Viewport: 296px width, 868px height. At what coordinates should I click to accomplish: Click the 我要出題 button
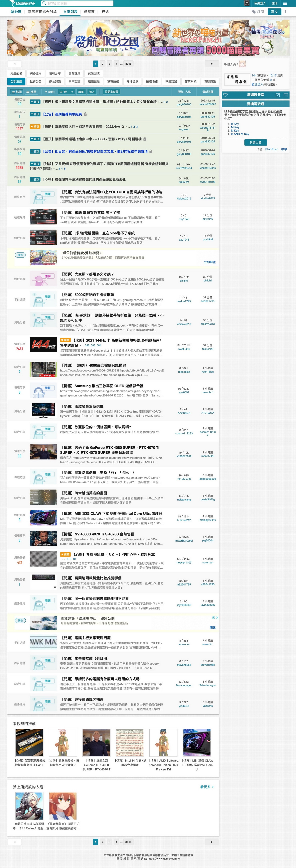click(255, 143)
